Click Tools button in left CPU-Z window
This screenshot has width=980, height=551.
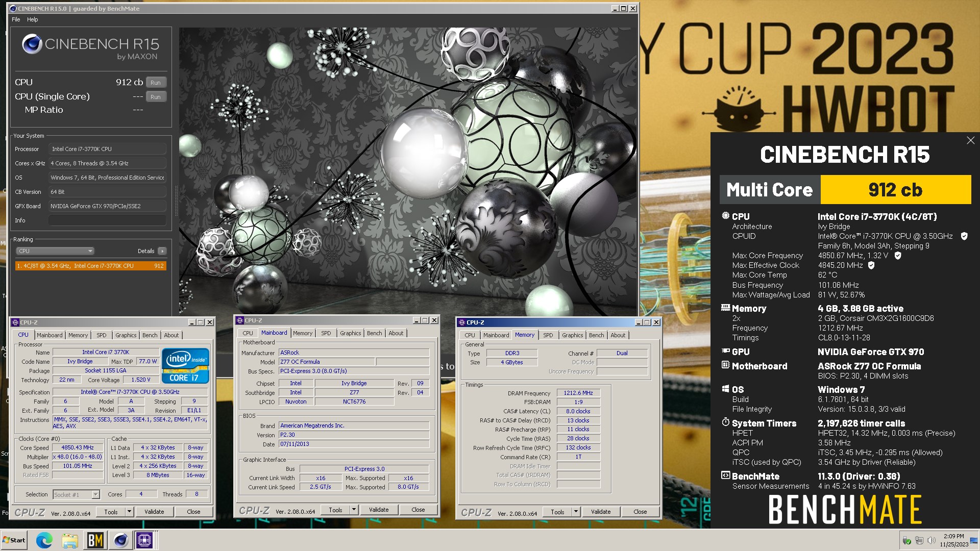111,512
